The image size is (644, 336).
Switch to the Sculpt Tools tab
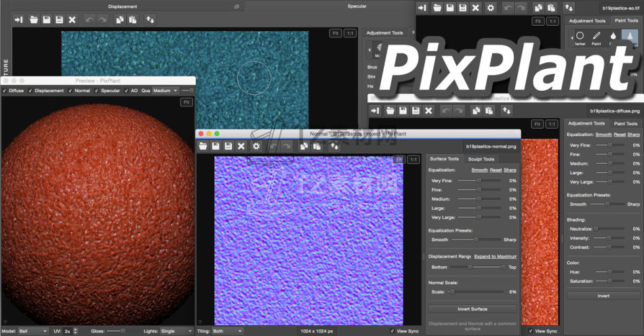click(x=481, y=159)
